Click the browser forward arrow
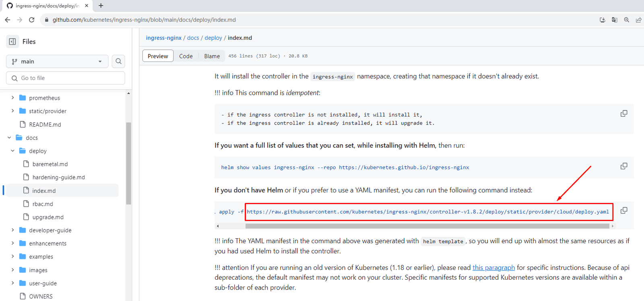This screenshot has height=301, width=644. (x=19, y=20)
